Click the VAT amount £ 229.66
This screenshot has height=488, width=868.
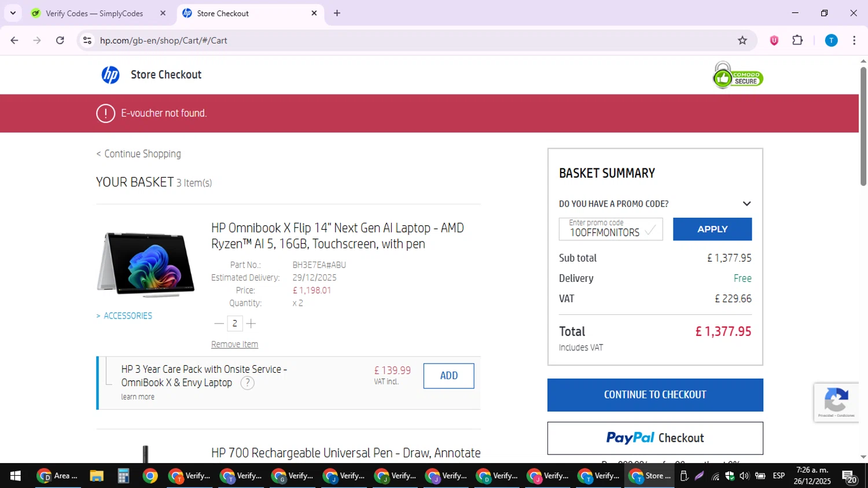point(733,299)
